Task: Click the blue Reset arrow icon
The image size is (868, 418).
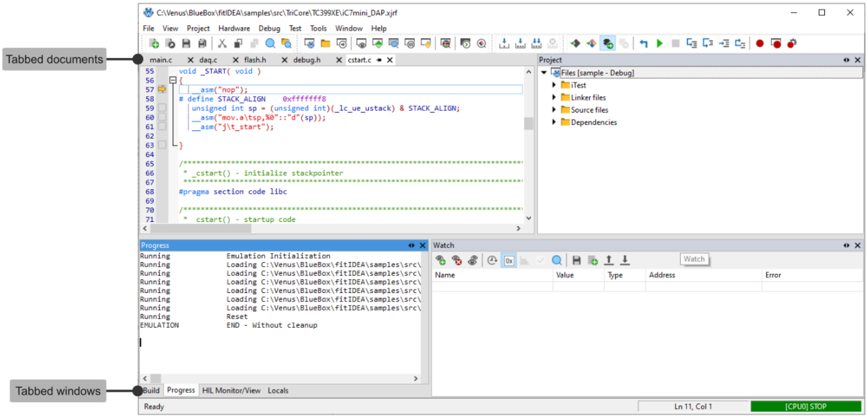Action: point(644,43)
